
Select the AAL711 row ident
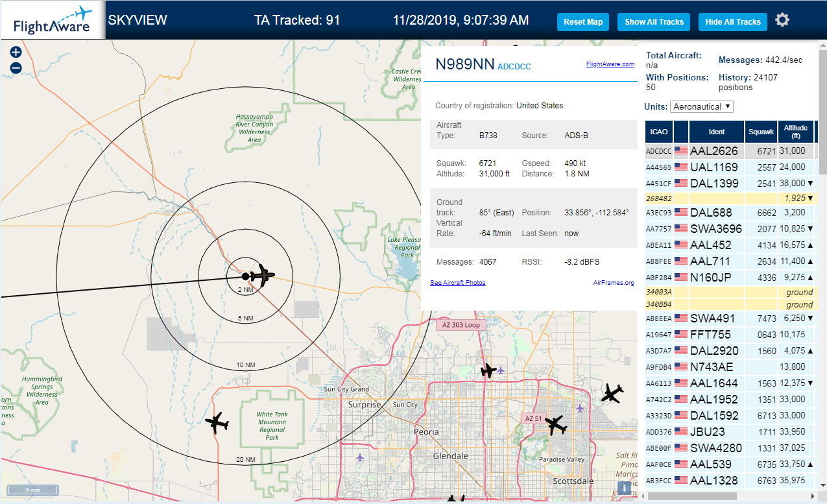point(710,261)
